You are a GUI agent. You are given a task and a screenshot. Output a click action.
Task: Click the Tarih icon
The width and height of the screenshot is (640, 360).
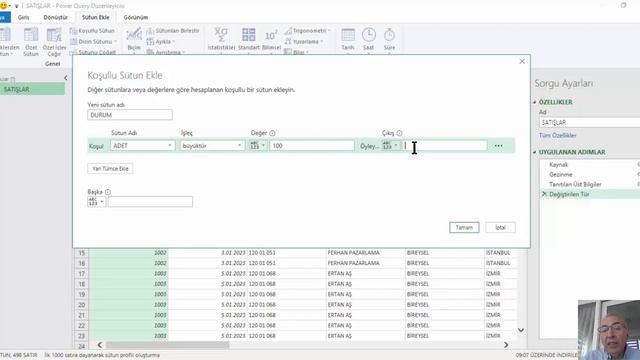click(348, 40)
